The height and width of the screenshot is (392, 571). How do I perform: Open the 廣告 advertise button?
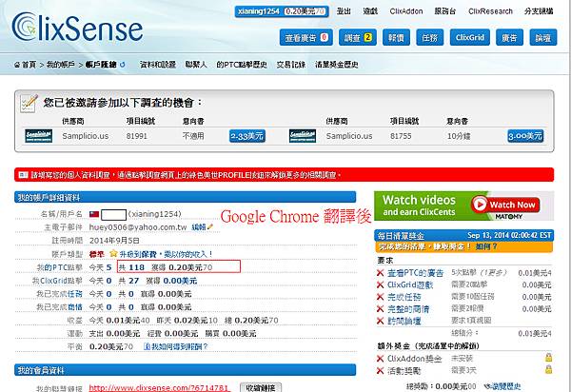[x=509, y=37]
